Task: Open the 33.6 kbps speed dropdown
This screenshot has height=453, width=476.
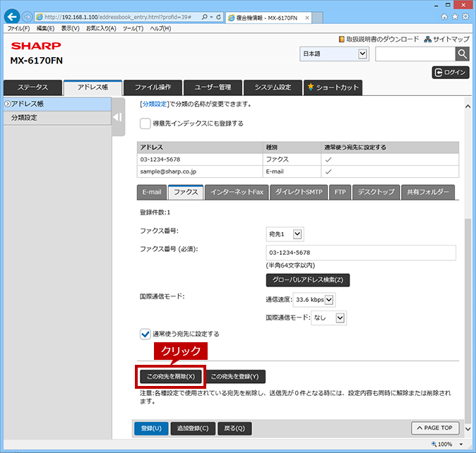Action: (x=314, y=300)
